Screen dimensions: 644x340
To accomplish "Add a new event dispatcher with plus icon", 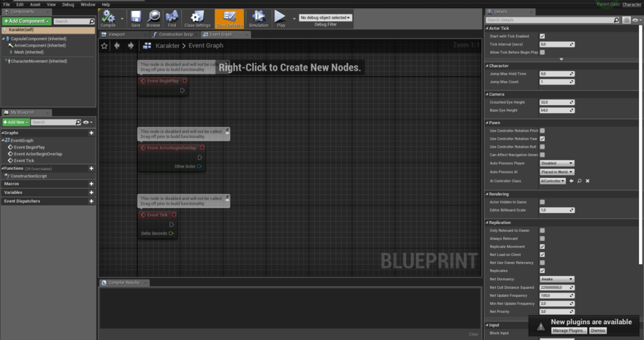I will 91,201.
